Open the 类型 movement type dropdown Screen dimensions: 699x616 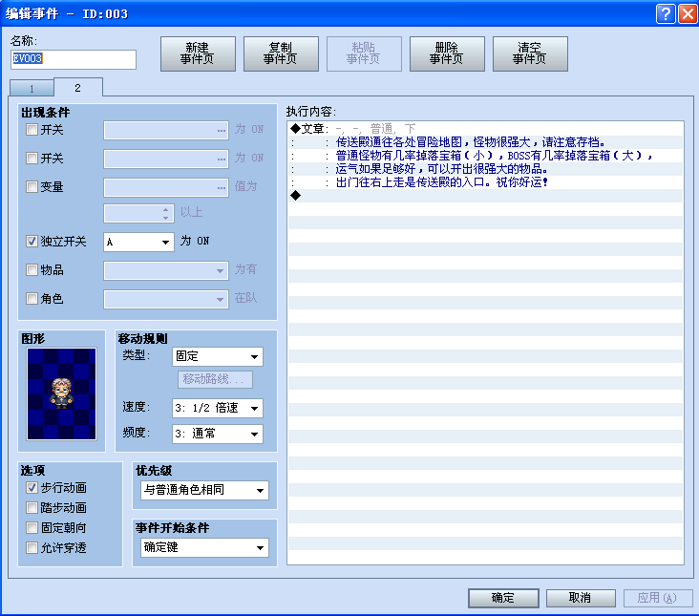(x=218, y=356)
